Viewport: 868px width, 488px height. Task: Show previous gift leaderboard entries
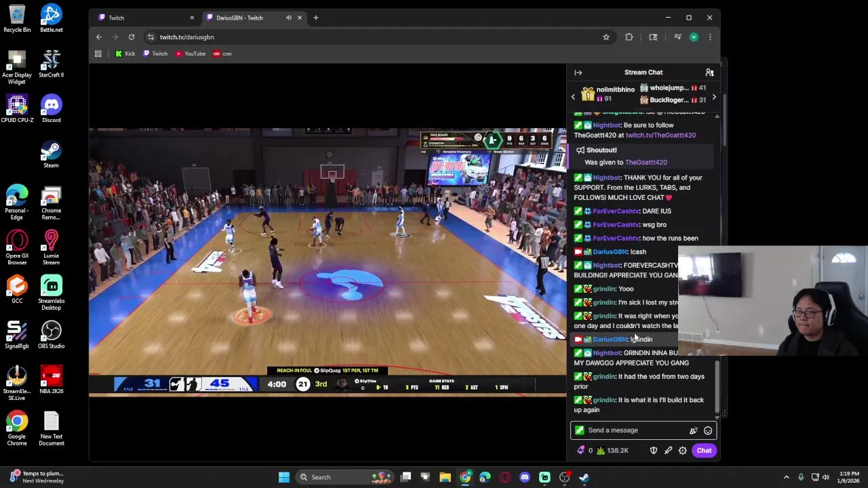tap(573, 98)
